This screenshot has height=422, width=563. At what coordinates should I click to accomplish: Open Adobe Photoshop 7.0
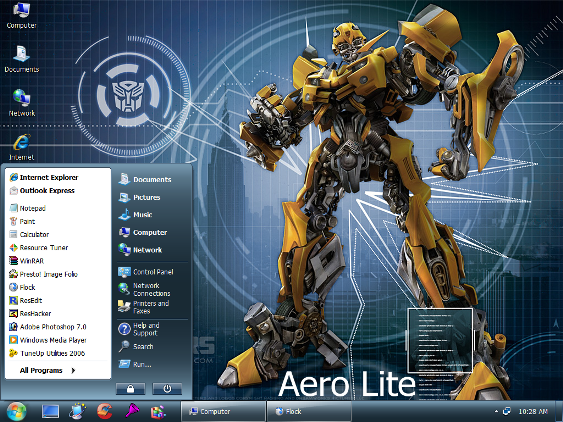tap(48, 327)
